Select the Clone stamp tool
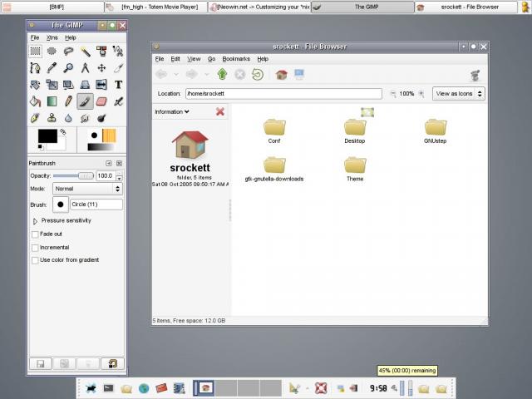The width and height of the screenshot is (532, 399). (52, 118)
